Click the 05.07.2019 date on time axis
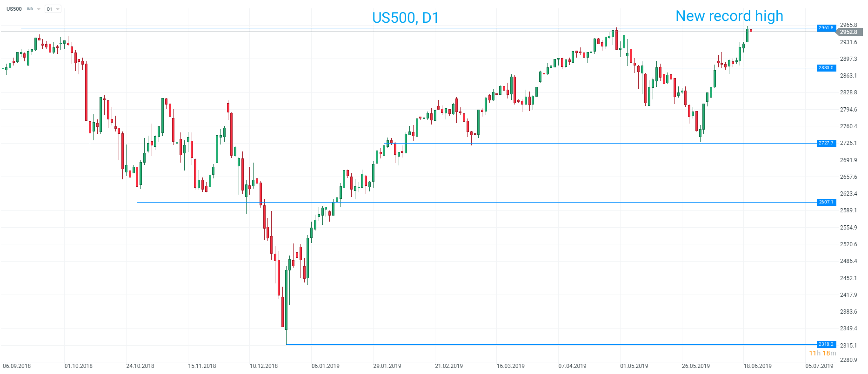Image resolution: width=868 pixels, height=374 pixels. tap(819, 366)
